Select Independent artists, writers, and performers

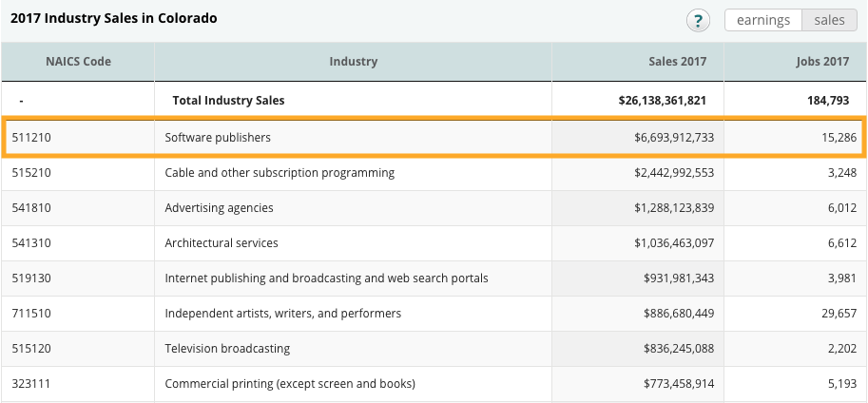(283, 314)
